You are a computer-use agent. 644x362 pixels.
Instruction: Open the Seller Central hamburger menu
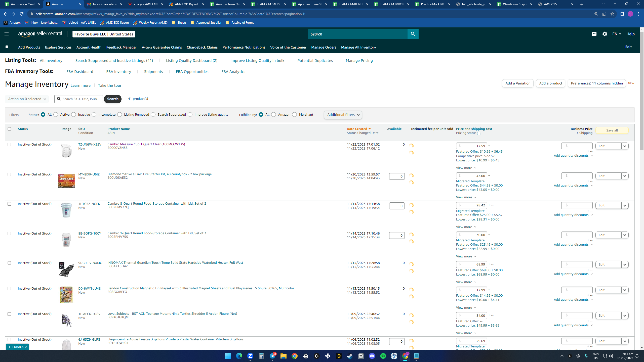(7, 34)
